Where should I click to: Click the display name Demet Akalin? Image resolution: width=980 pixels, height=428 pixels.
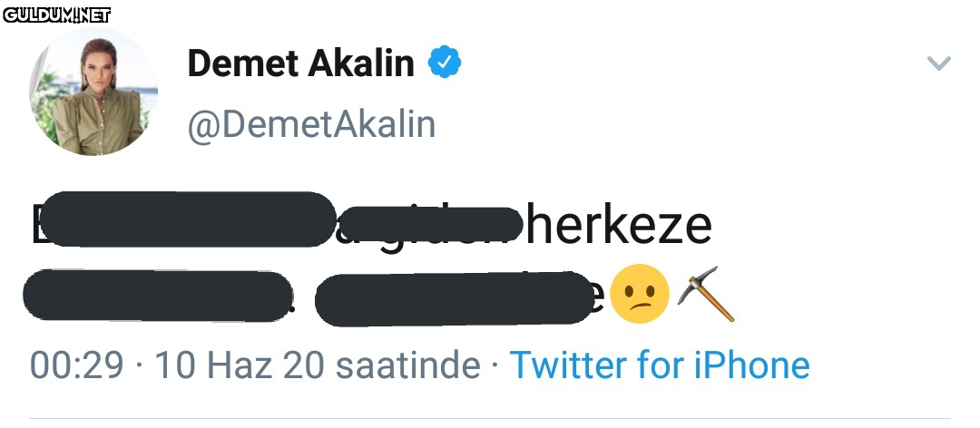click(x=300, y=63)
